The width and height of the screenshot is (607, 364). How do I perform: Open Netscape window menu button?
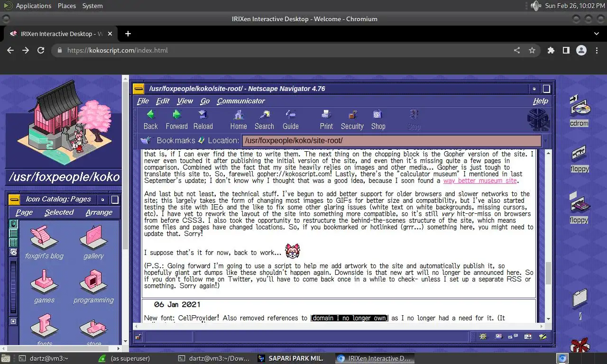click(x=138, y=89)
